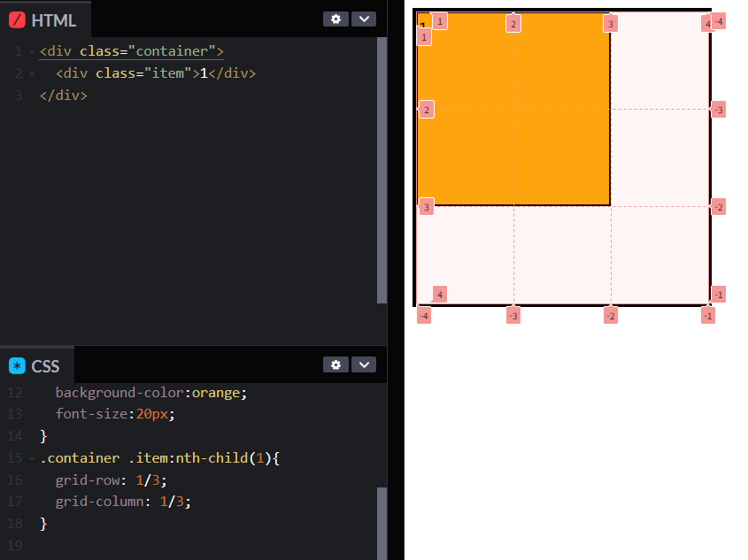This screenshot has height=560, width=748.
Task: Select the HTML panel tab
Action: (x=45, y=20)
